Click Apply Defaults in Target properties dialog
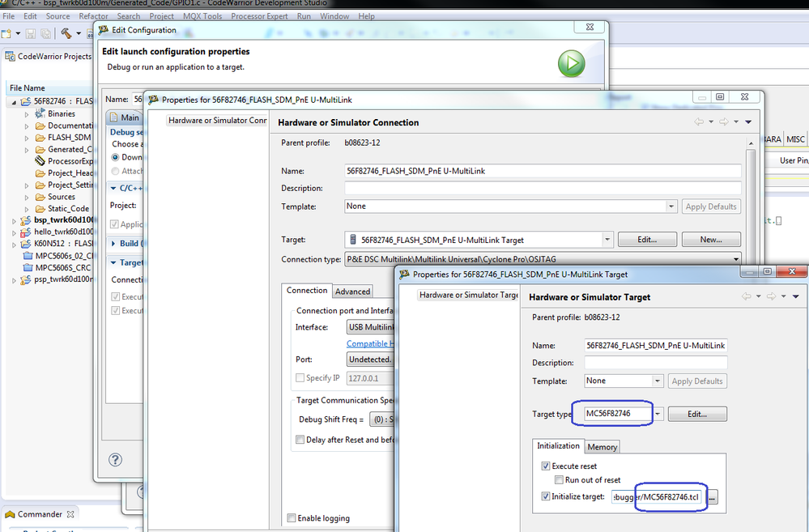Screen dimensions: 809x532 point(697,381)
